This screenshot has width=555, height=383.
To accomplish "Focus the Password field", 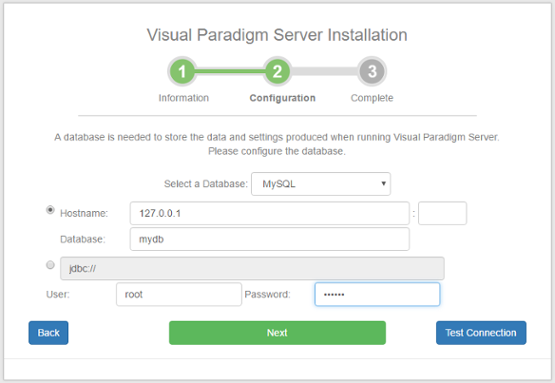I will tap(377, 295).
